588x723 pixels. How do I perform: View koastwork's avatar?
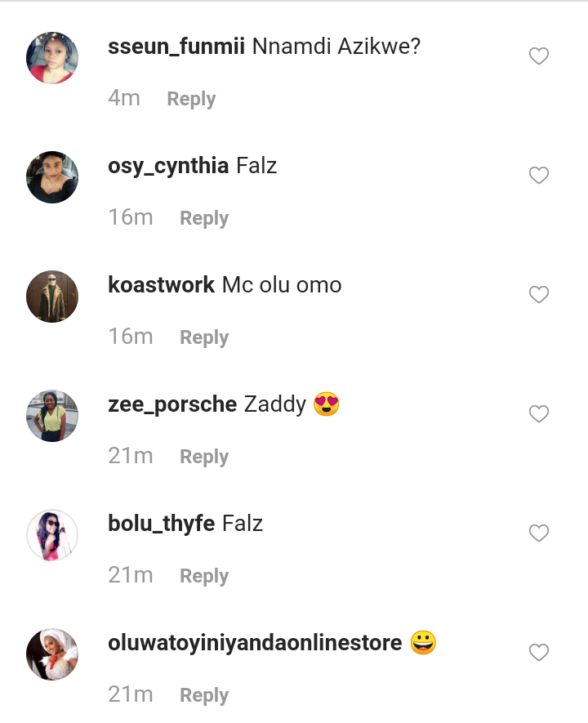pyautogui.click(x=52, y=297)
